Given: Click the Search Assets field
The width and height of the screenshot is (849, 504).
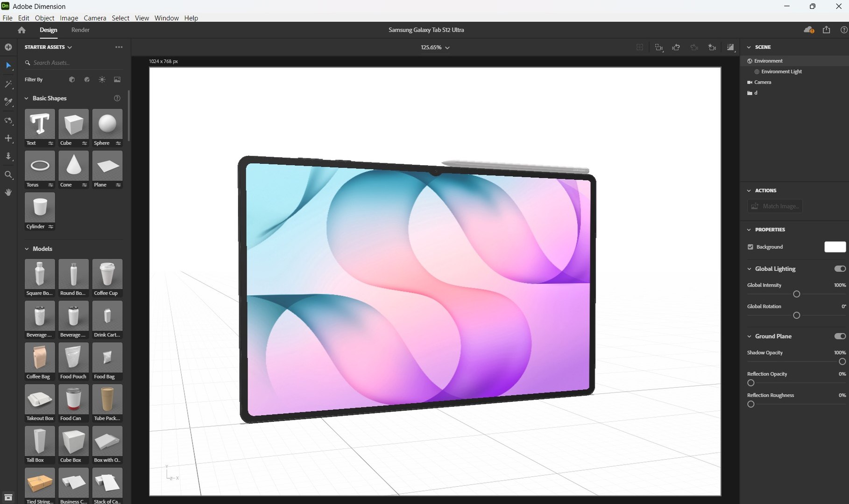Looking at the screenshot, I should tap(74, 63).
